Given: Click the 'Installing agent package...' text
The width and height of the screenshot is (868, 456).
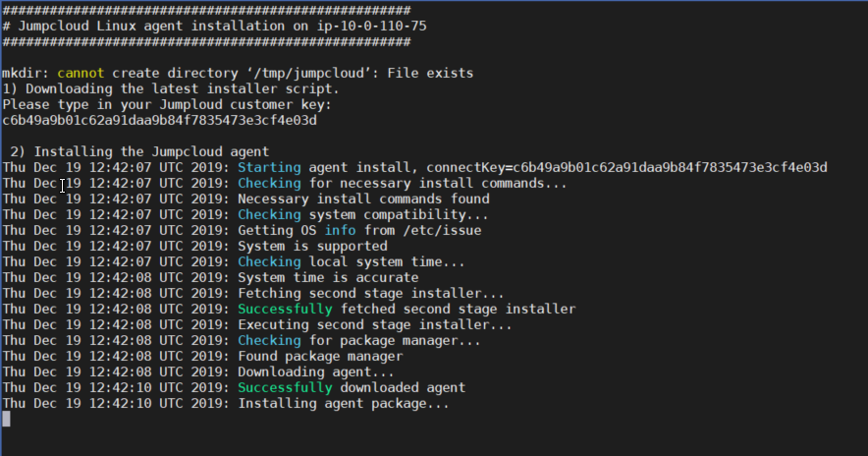Looking at the screenshot, I should (344, 403).
